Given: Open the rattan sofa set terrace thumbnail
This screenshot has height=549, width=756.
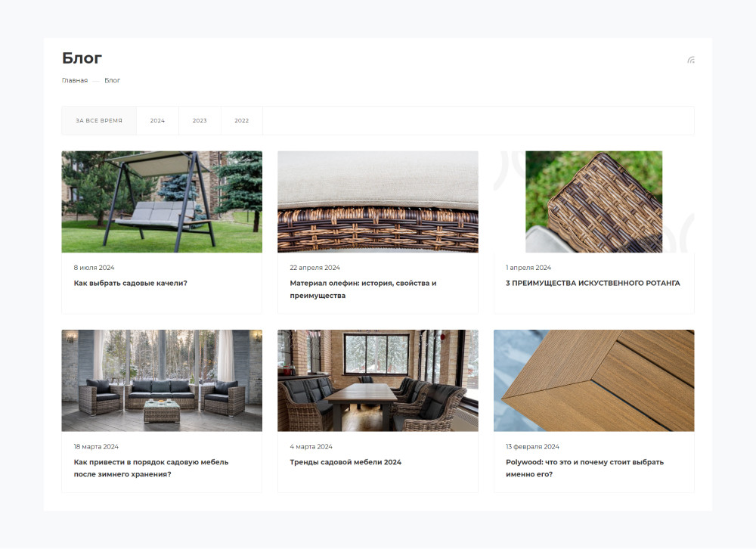Looking at the screenshot, I should click(x=162, y=380).
